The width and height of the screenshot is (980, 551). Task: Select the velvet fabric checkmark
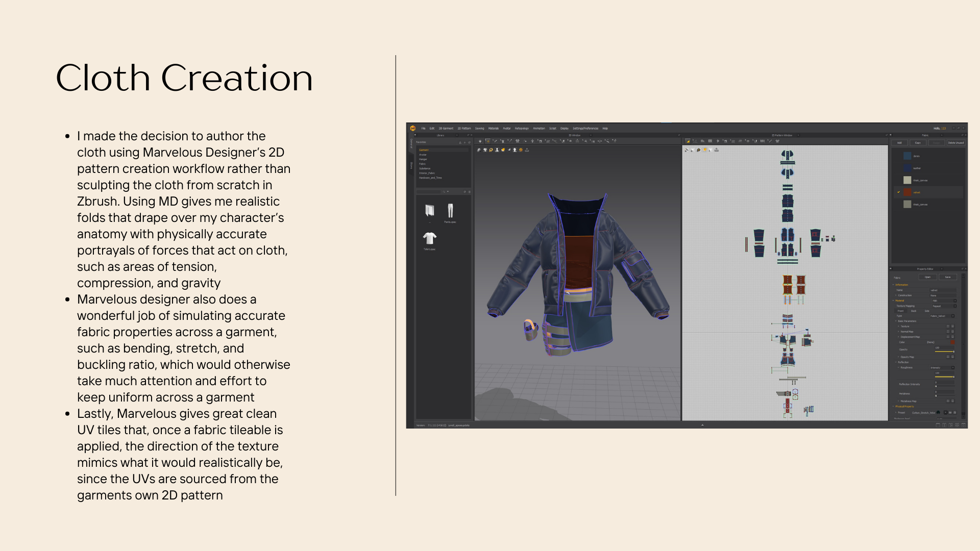(x=898, y=192)
